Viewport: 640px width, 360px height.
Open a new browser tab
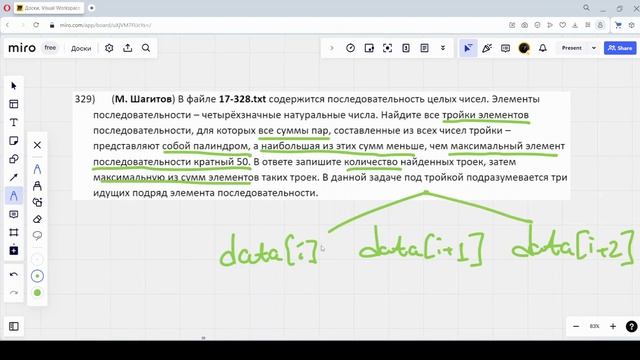pyautogui.click(x=92, y=8)
